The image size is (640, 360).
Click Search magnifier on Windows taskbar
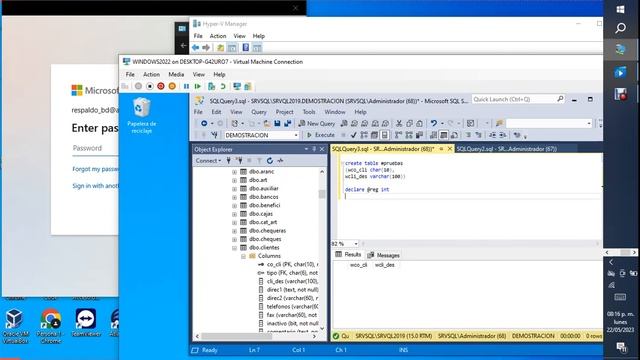pyautogui.click(x=620, y=28)
